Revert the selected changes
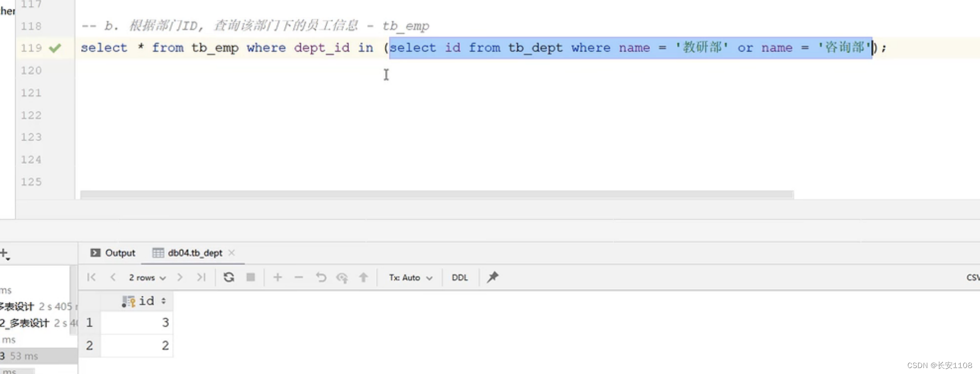The width and height of the screenshot is (980, 374). click(321, 277)
